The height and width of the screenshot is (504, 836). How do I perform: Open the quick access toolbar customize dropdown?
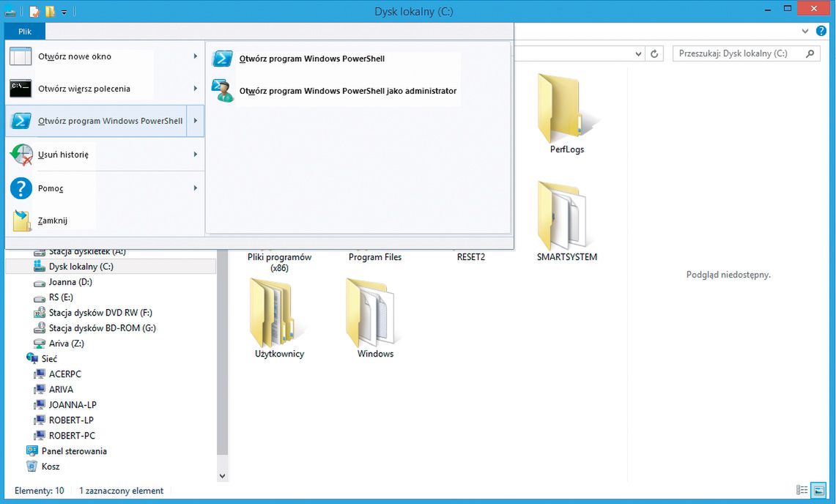pos(64,12)
